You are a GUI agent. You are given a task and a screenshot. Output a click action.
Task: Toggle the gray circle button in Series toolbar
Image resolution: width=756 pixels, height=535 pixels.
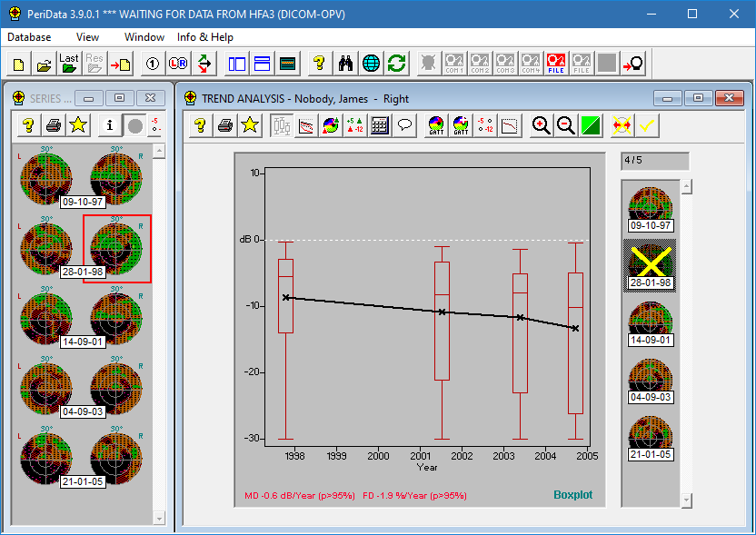(134, 125)
